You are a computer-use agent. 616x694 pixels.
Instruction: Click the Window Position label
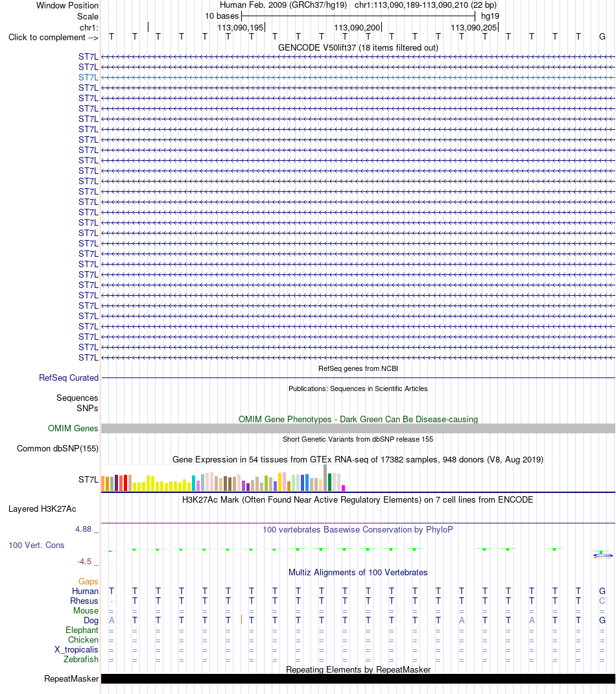[x=67, y=5]
